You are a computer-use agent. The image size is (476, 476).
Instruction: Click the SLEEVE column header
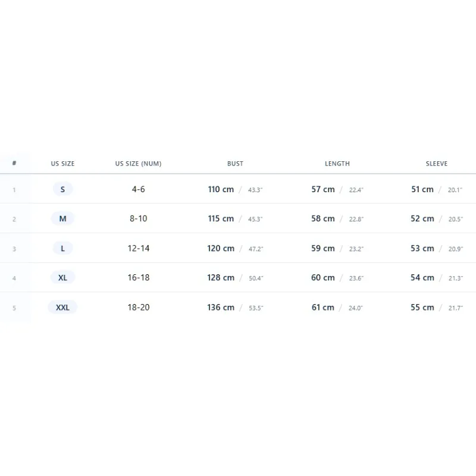tap(437, 164)
